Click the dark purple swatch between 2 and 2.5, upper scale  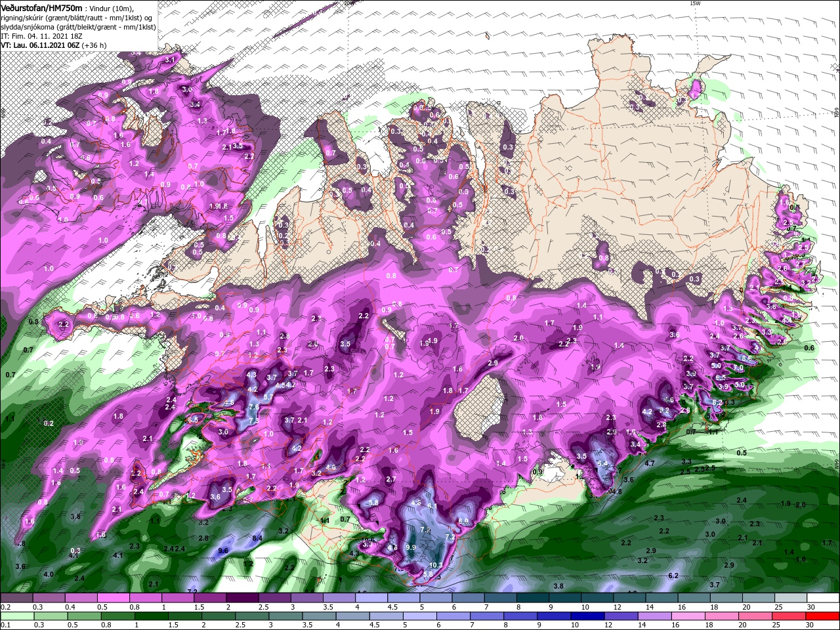[241, 598]
